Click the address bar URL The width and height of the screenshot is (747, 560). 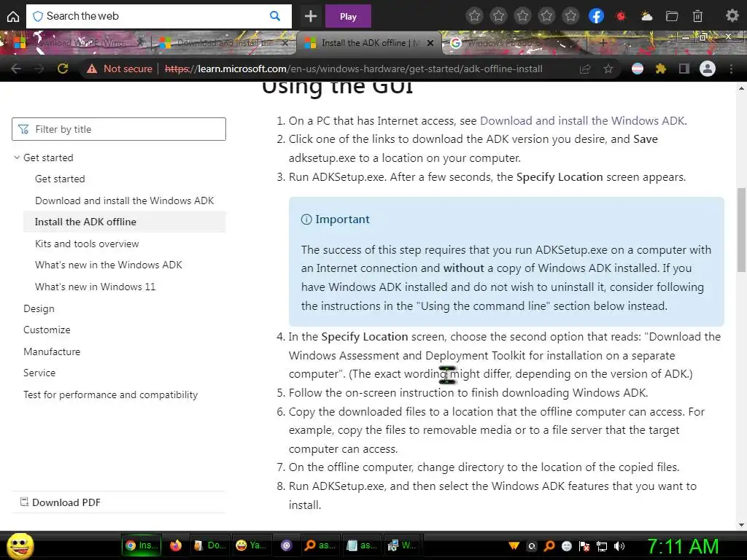click(353, 69)
